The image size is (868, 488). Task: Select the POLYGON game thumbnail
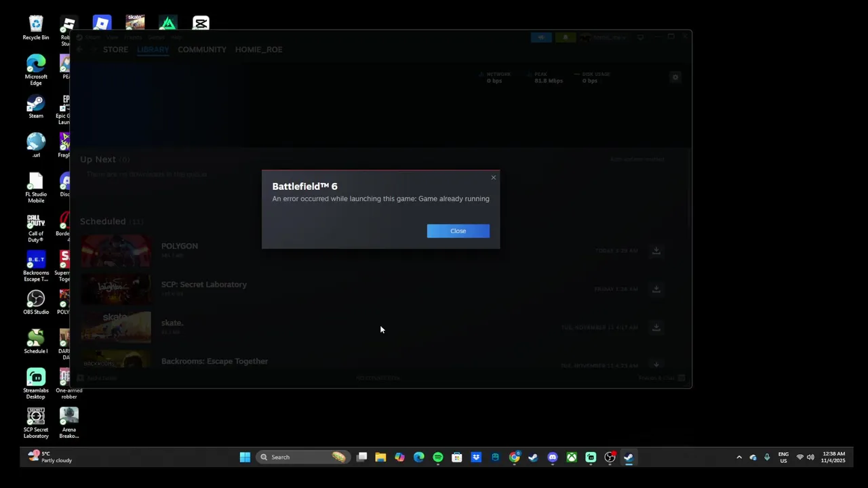(x=116, y=251)
